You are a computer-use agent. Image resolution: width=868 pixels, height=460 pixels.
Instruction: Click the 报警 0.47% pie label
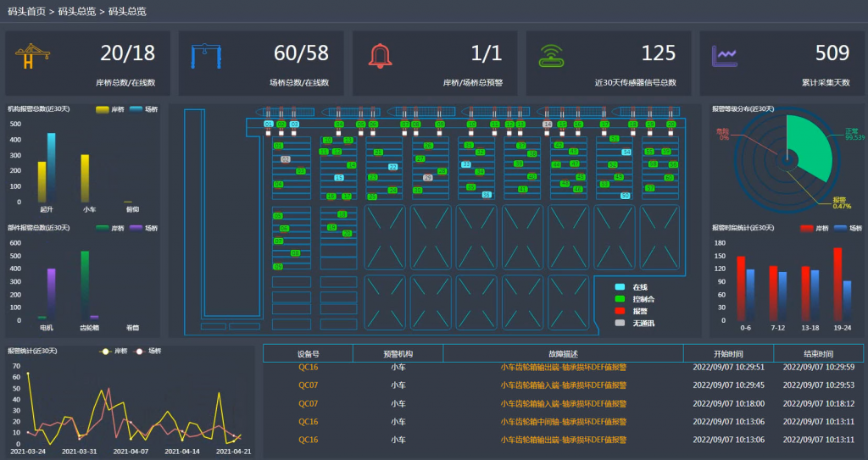point(842,203)
